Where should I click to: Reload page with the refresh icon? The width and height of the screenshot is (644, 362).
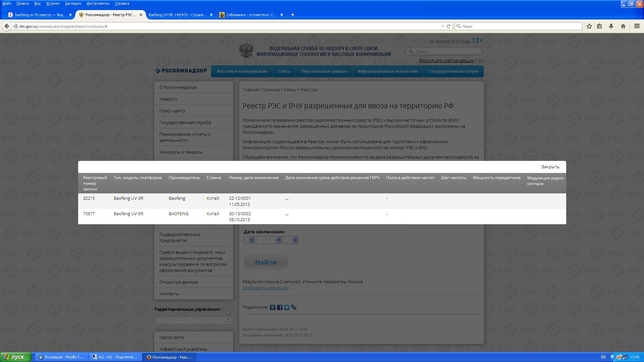[448, 26]
